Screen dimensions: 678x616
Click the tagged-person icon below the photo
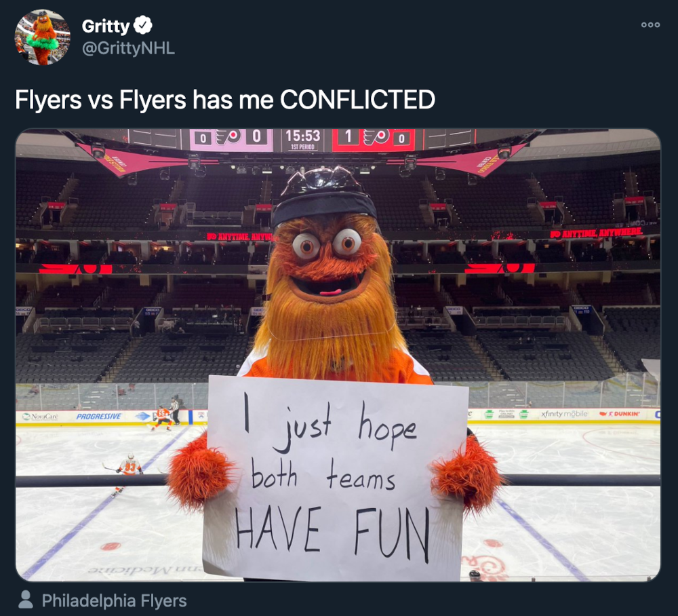[26, 600]
